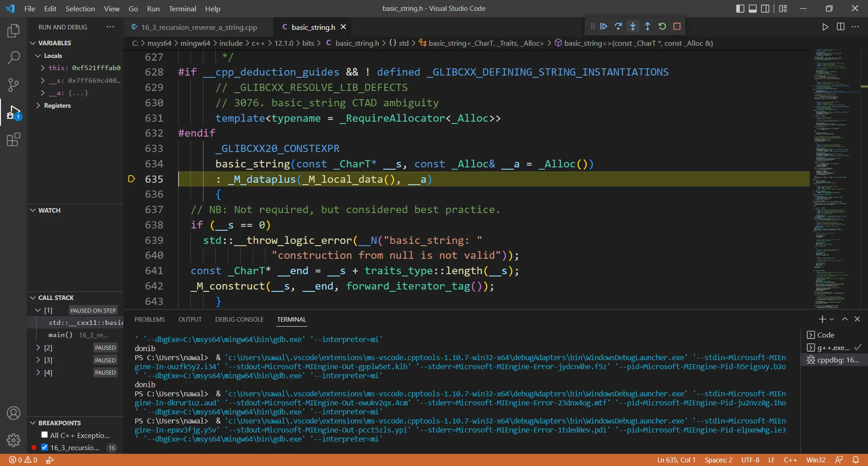Click the Step Over debug icon
Viewport: 868px width, 466px height.
[618, 26]
